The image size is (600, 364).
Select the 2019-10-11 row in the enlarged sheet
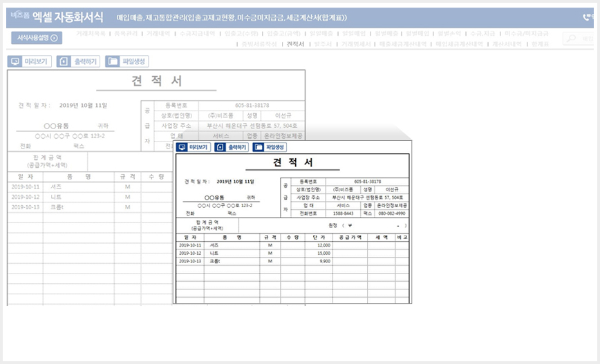click(x=292, y=245)
